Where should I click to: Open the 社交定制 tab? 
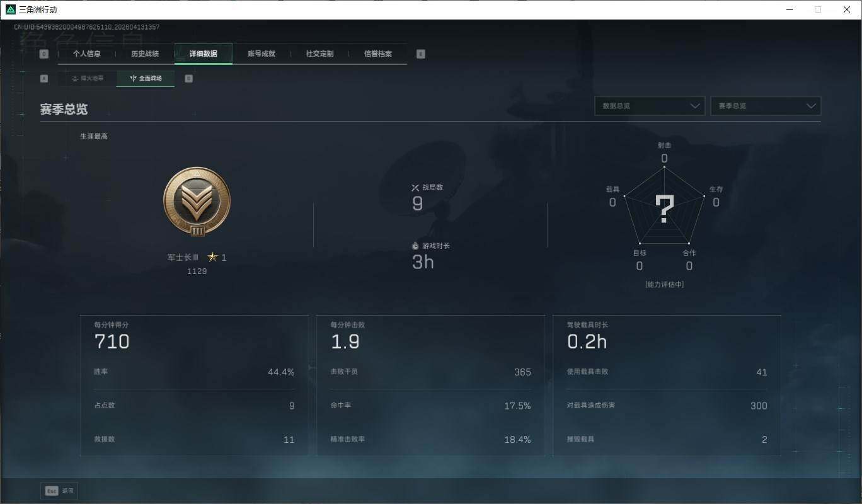point(319,54)
